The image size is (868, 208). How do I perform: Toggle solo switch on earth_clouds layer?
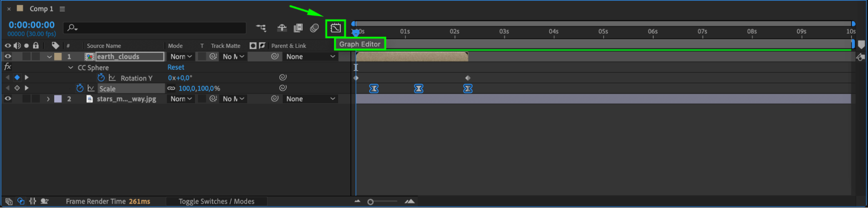pos(26,56)
